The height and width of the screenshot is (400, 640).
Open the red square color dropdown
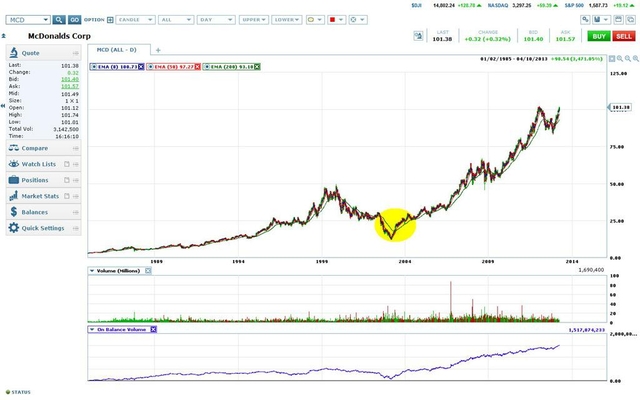(x=336, y=20)
